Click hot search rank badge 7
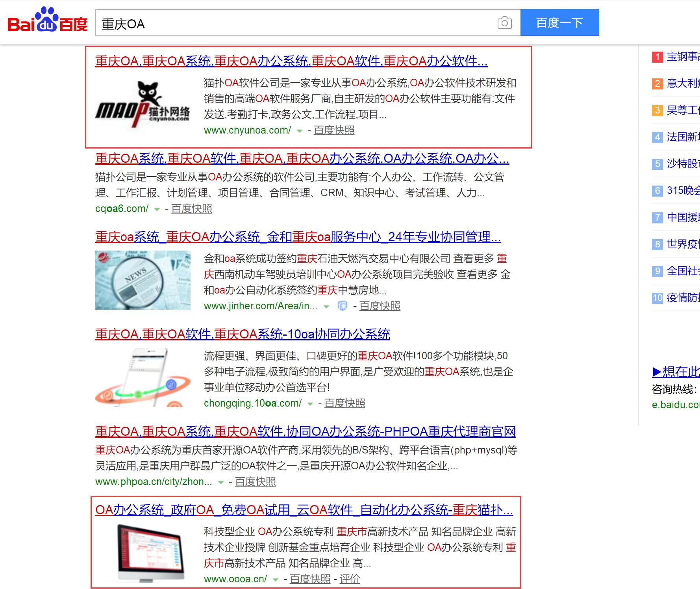Image resolution: width=700 pixels, height=589 pixels. (x=657, y=217)
